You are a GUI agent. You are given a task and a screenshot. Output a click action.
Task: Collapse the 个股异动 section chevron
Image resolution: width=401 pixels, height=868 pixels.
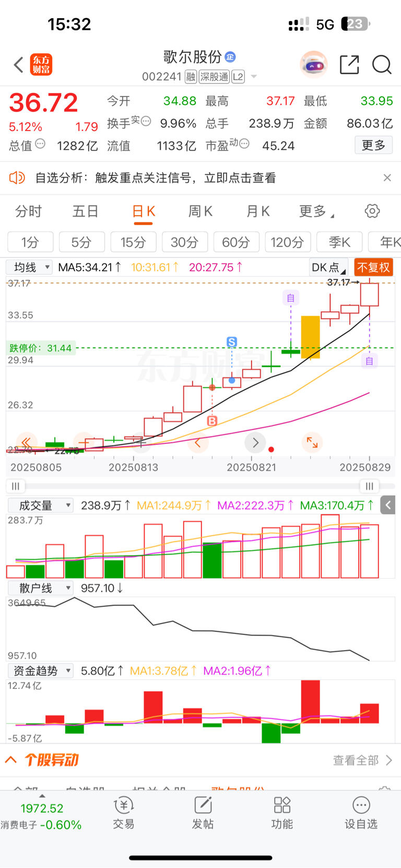(x=11, y=759)
